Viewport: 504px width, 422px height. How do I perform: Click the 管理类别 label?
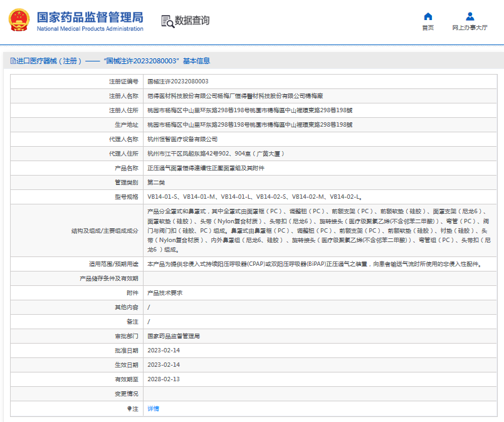pos(127,182)
